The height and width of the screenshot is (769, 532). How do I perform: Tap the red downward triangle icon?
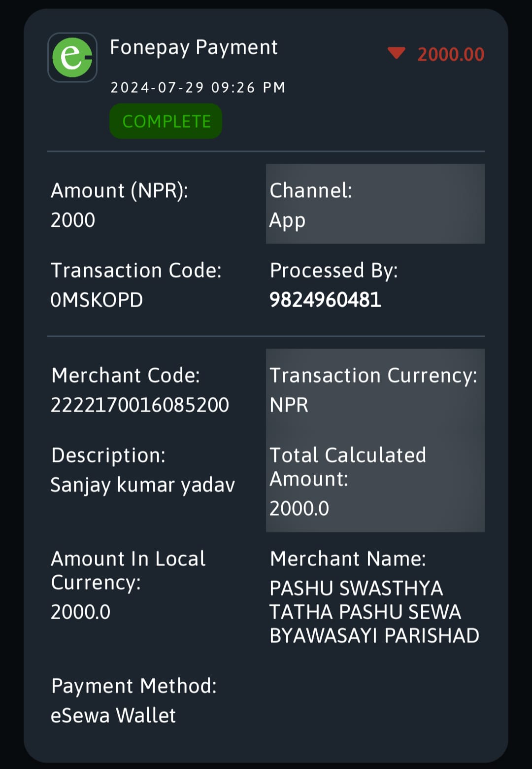pos(396,53)
